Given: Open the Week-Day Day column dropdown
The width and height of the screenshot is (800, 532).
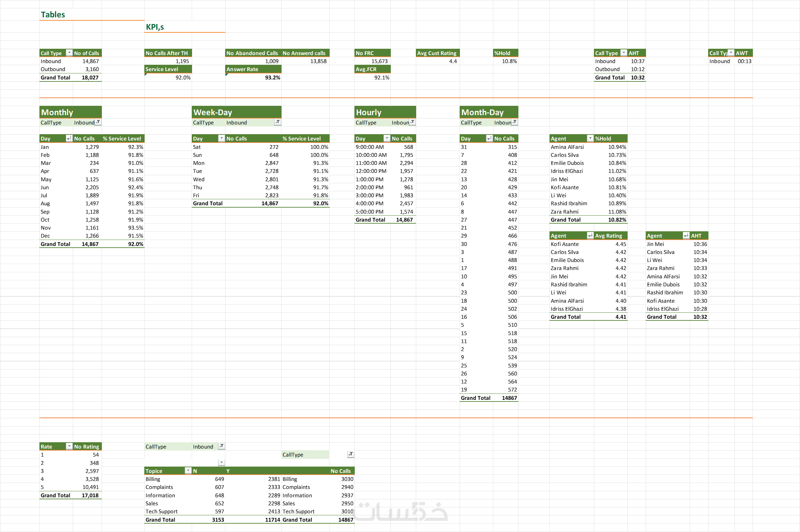Looking at the screenshot, I should tap(221, 139).
